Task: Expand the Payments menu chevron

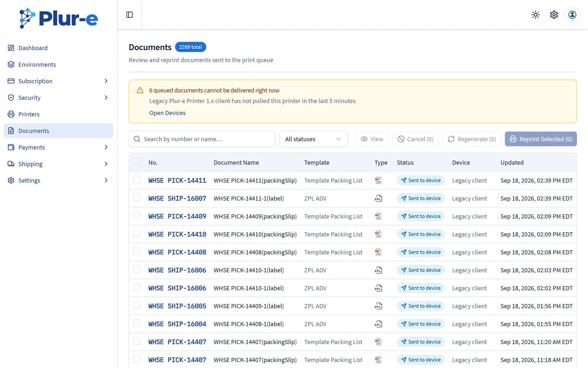Action: pos(106,147)
